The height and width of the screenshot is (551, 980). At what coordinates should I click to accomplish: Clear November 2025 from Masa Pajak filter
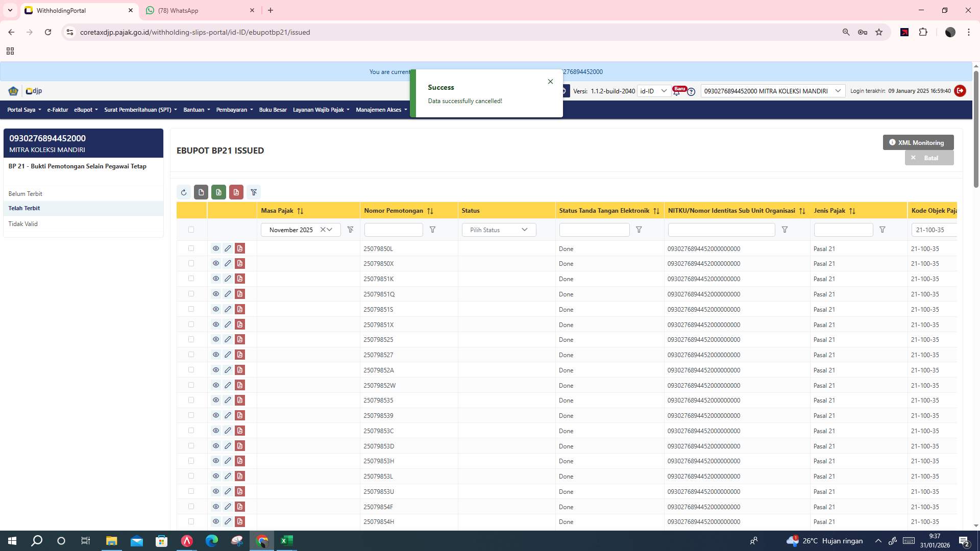(323, 230)
